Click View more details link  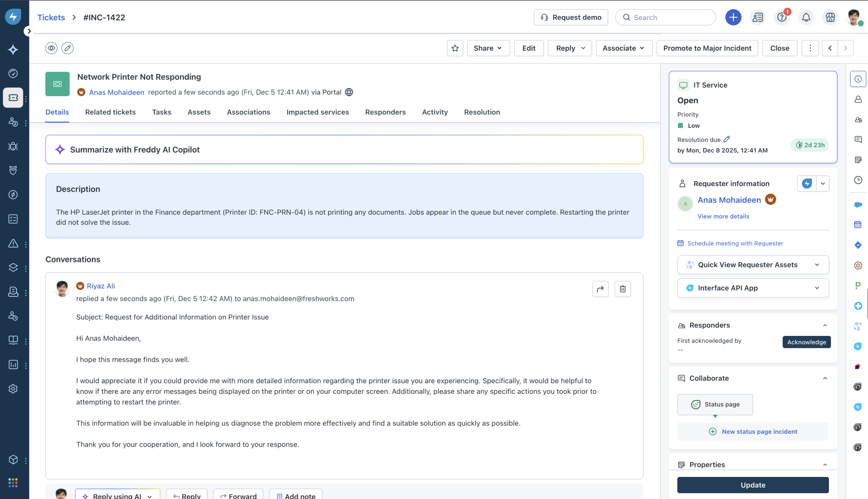[723, 216]
